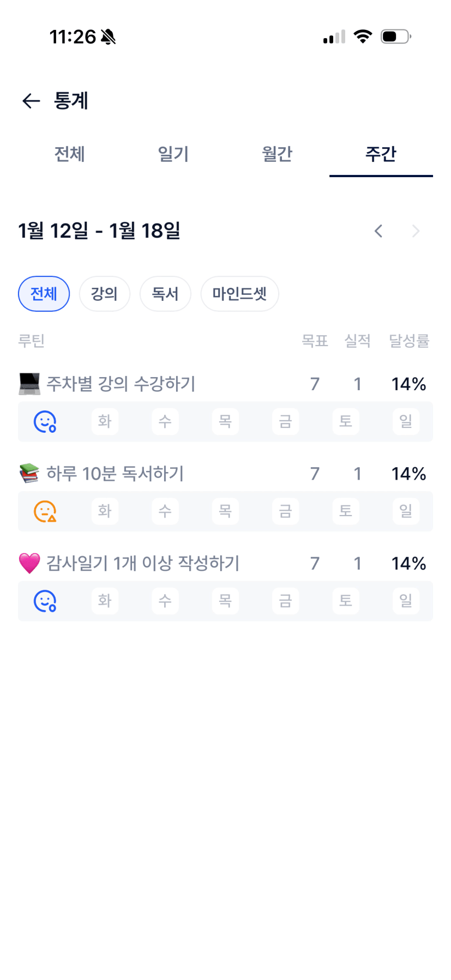451x980 pixels.
Task: Go to the previous week
Action: pos(378,231)
